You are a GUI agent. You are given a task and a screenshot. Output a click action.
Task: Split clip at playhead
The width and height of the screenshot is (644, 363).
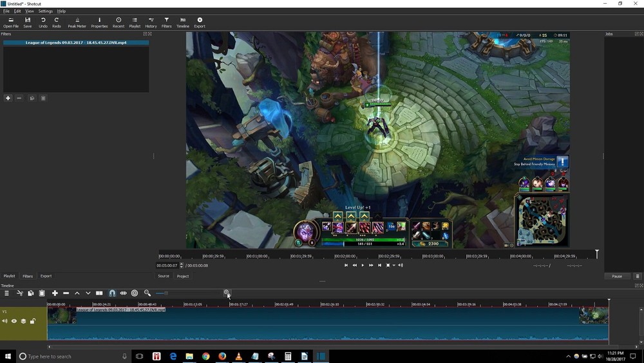[x=99, y=293]
